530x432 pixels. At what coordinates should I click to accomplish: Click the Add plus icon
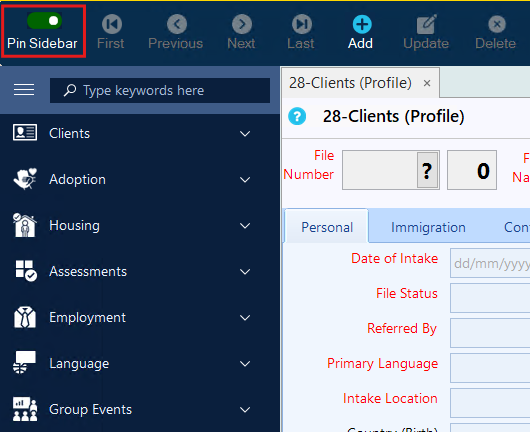362,24
